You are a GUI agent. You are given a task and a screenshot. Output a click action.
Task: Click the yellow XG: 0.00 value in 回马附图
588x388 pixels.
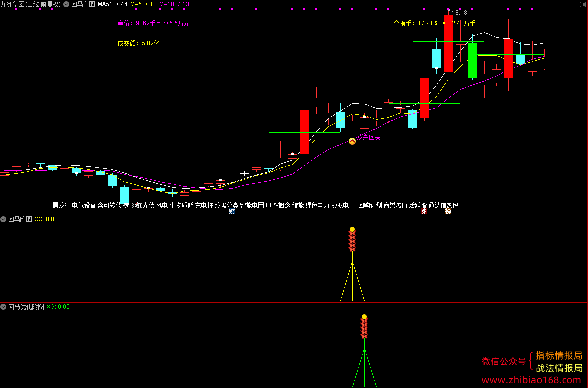click(x=46, y=219)
